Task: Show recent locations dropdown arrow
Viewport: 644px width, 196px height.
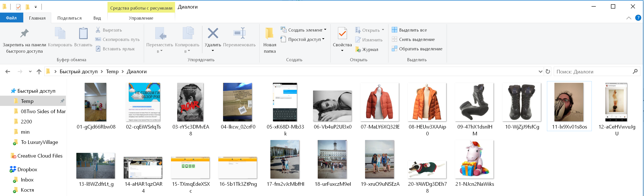Action: pyautogui.click(x=30, y=72)
